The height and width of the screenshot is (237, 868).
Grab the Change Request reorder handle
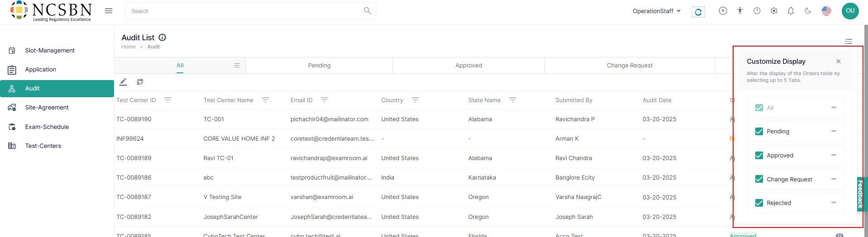pyautogui.click(x=834, y=179)
